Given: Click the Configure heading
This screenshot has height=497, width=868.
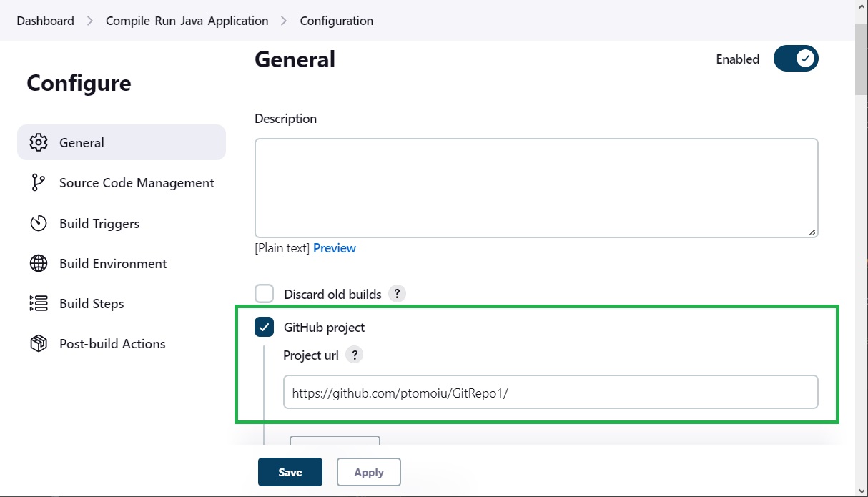Looking at the screenshot, I should coord(79,83).
